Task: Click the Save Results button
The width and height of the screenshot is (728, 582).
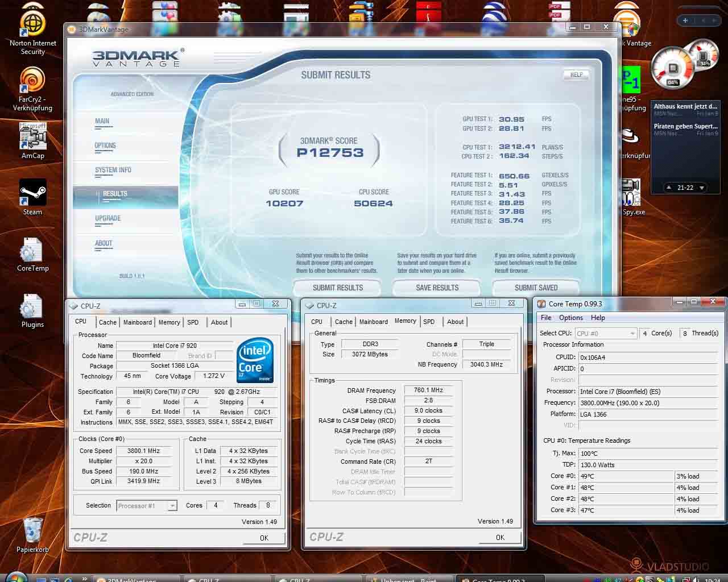Action: 437,288
